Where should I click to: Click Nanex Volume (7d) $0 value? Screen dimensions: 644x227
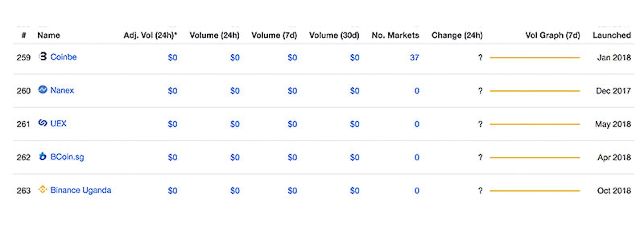[x=292, y=91]
